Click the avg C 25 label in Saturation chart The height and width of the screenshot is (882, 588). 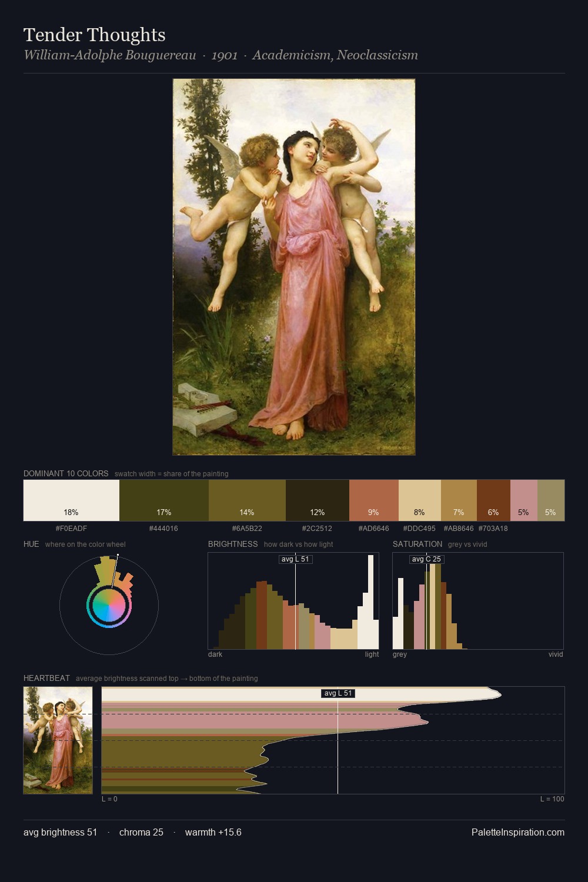click(x=426, y=559)
